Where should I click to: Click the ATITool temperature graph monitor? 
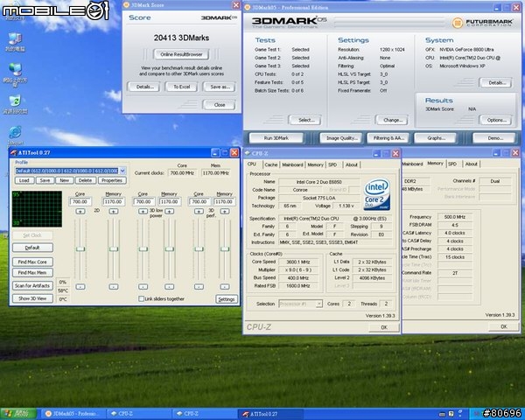coord(37,209)
